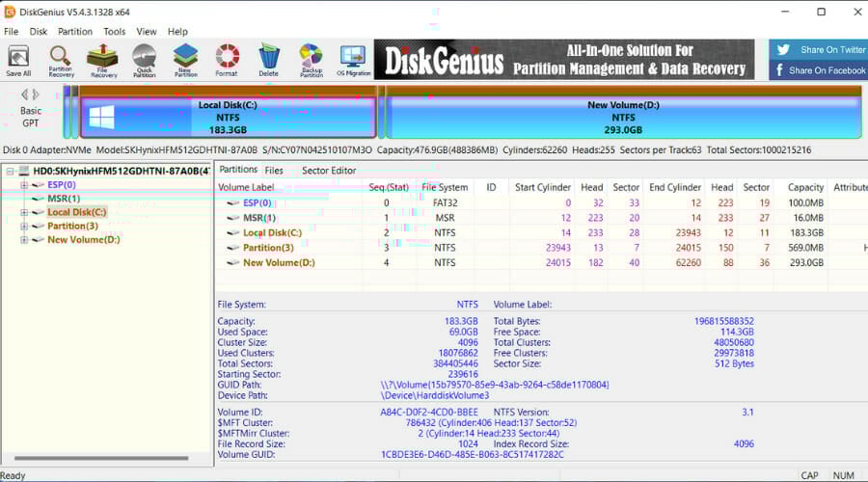Viewport: 868px width, 482px height.
Task: Select ESP(0) in the disk tree
Action: click(62, 185)
